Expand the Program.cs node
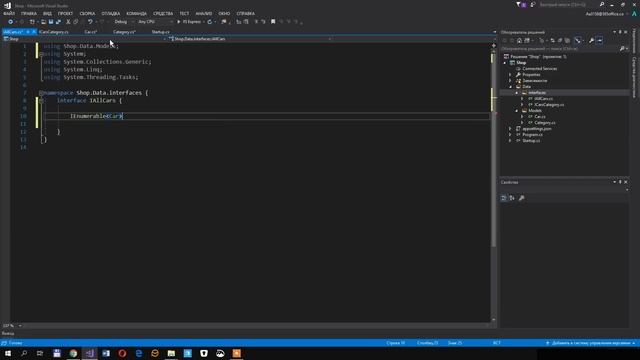This screenshot has width=640, height=360. tap(510, 135)
